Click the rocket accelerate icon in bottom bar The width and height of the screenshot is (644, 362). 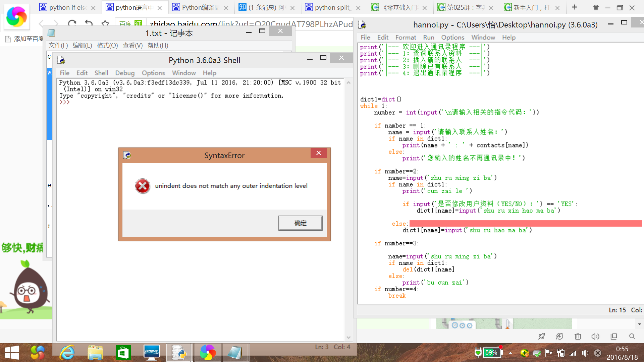[542, 336]
